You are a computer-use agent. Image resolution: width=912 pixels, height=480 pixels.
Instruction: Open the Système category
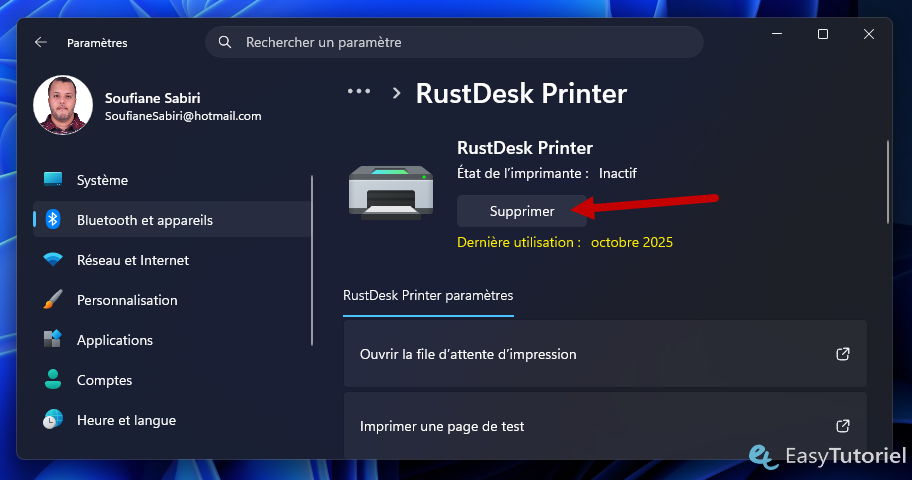[172, 180]
